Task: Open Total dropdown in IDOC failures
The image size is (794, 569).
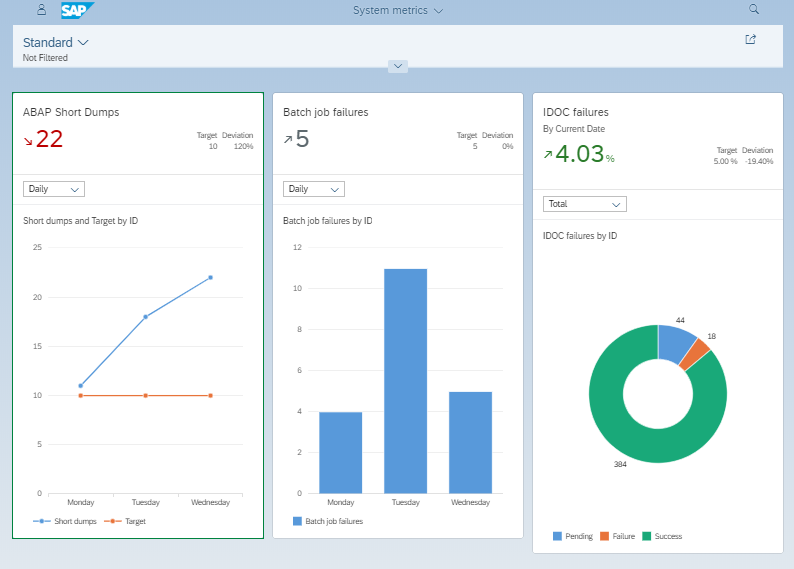Action: tap(584, 204)
